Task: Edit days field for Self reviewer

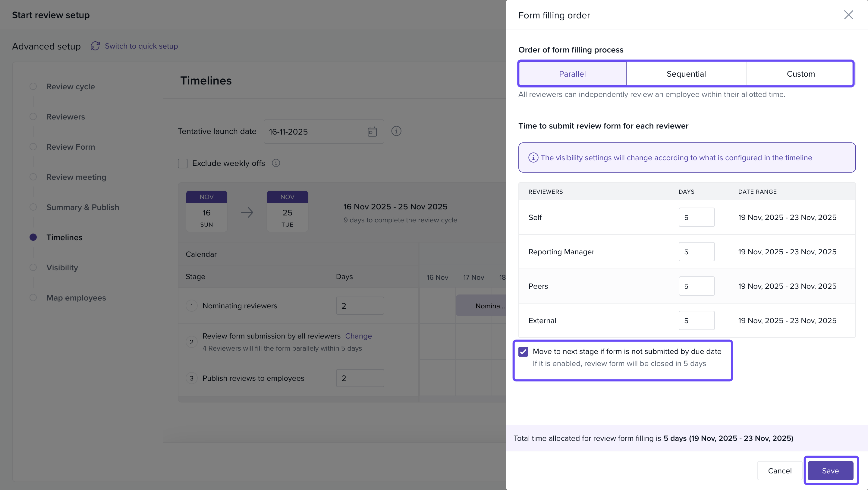Action: 696,218
